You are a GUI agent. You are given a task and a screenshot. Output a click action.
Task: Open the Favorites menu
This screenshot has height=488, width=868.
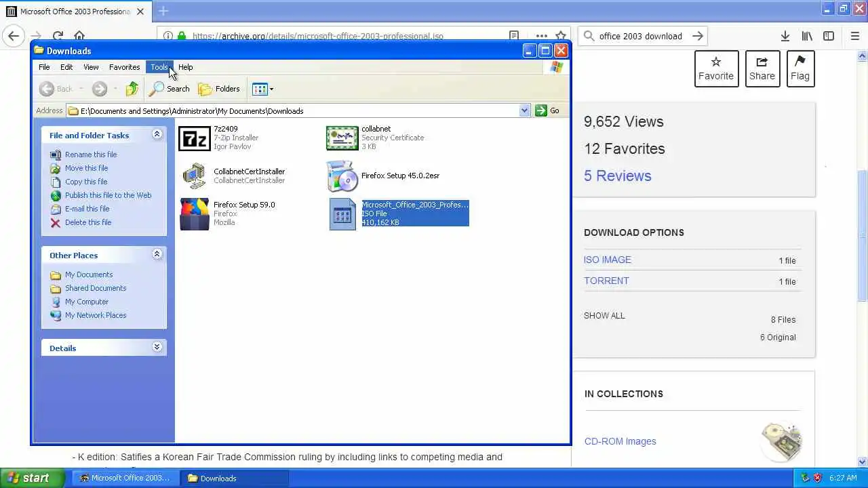[x=125, y=67]
